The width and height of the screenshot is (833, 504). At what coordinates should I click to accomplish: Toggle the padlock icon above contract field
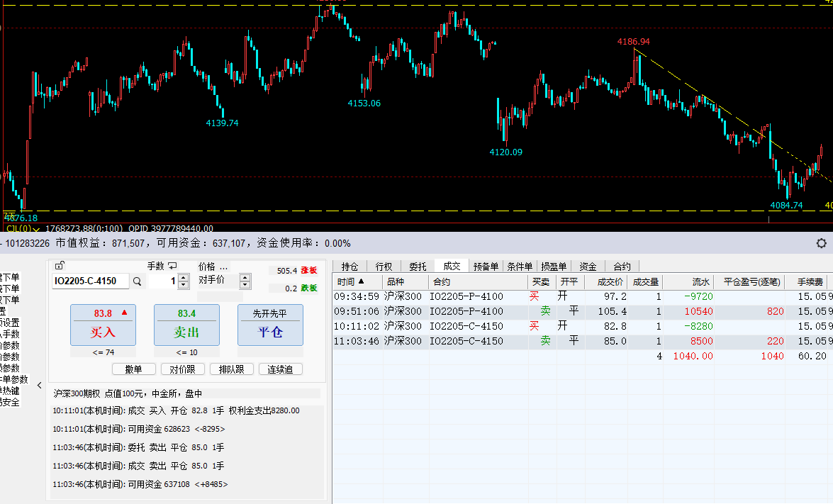pos(60,266)
